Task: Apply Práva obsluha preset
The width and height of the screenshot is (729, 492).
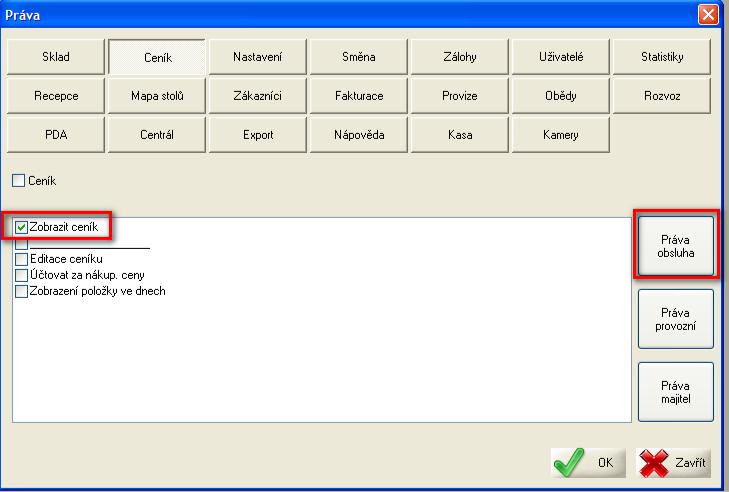Action: coord(676,246)
